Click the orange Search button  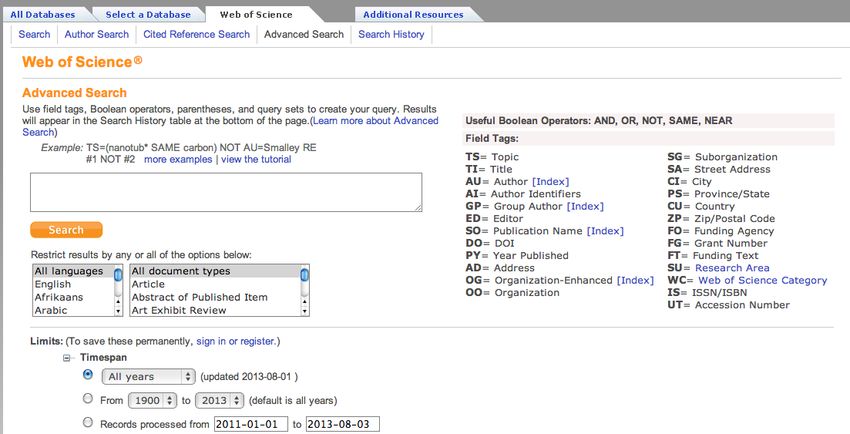coord(66,230)
